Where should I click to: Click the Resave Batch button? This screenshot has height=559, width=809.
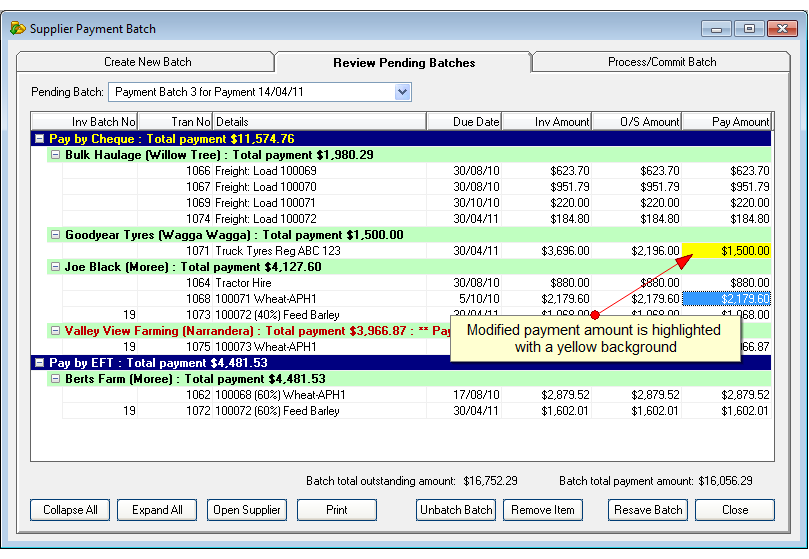coord(648,510)
